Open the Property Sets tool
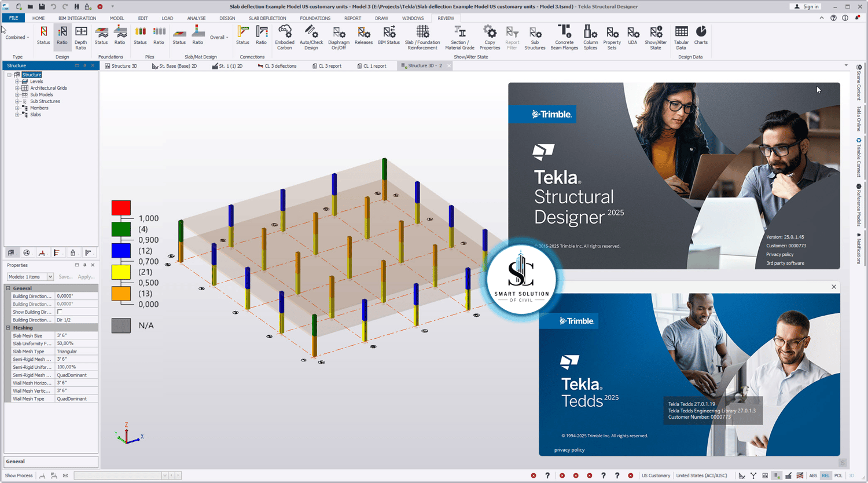Viewport: 868px width, 483px height. (x=612, y=38)
